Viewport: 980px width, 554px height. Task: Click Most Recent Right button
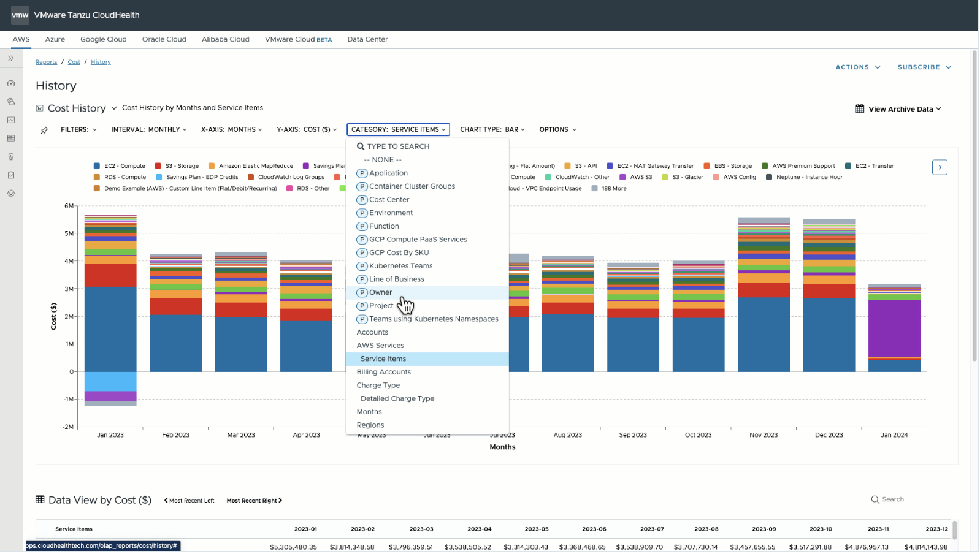point(255,501)
